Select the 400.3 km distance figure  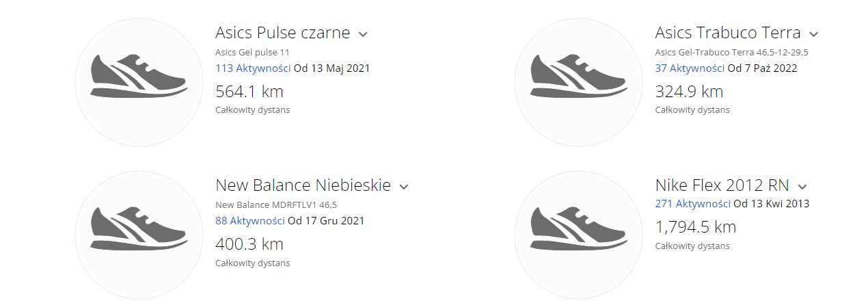(249, 244)
